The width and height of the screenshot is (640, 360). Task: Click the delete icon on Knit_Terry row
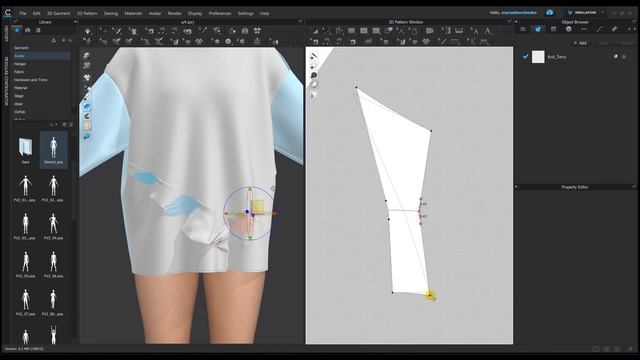[624, 57]
